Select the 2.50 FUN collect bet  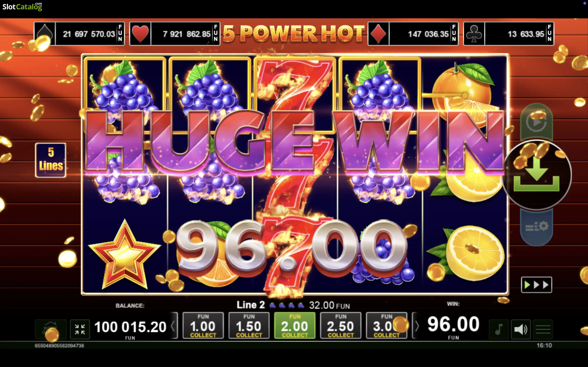pos(341,325)
